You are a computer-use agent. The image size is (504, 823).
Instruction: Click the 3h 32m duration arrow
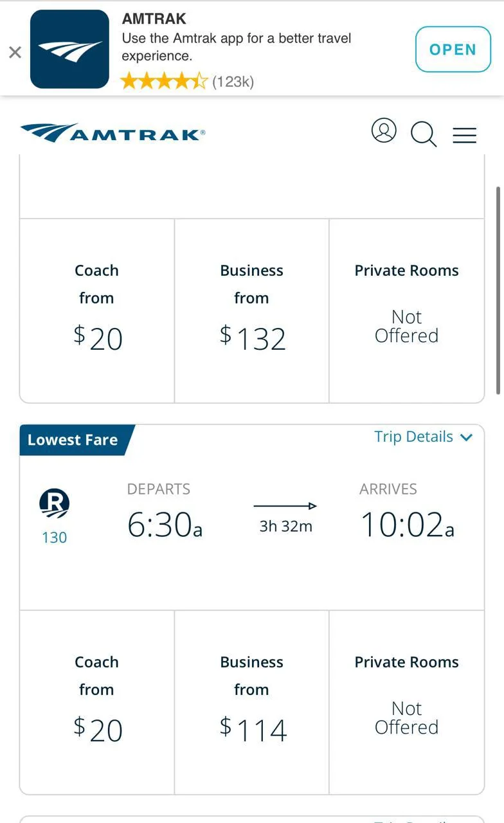pos(285,507)
